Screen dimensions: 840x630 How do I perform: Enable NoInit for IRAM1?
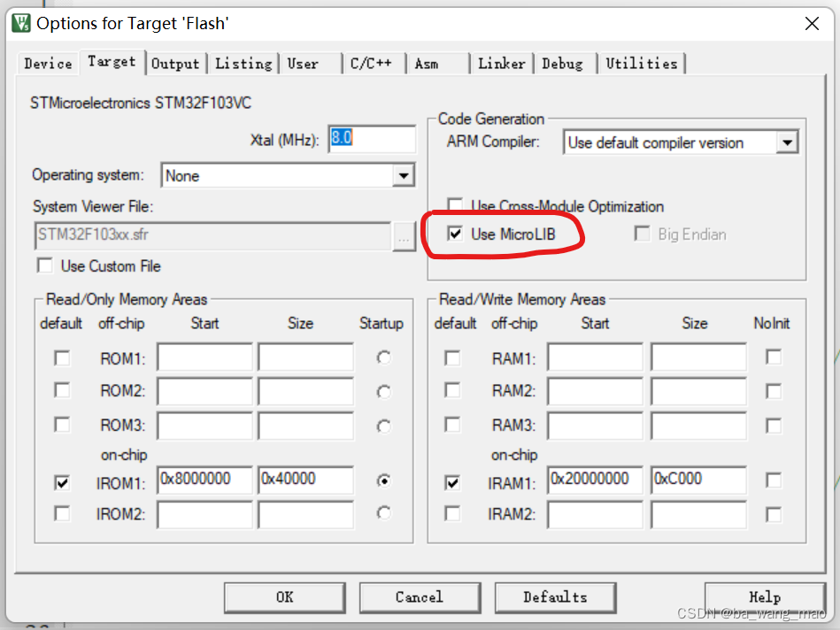click(x=774, y=480)
